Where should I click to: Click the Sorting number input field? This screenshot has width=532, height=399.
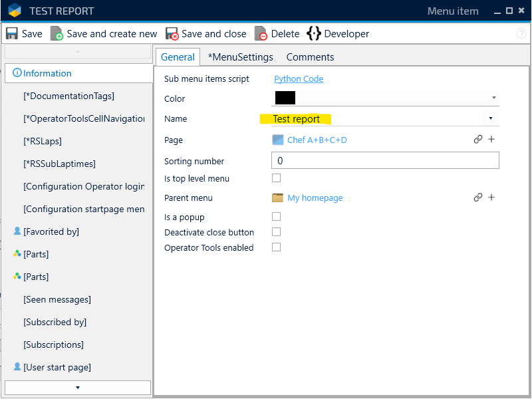click(x=385, y=161)
